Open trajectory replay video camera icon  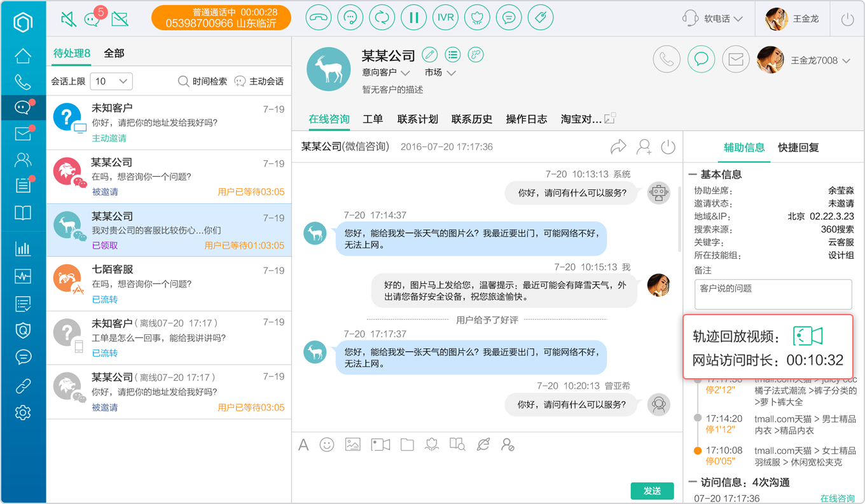tap(808, 336)
